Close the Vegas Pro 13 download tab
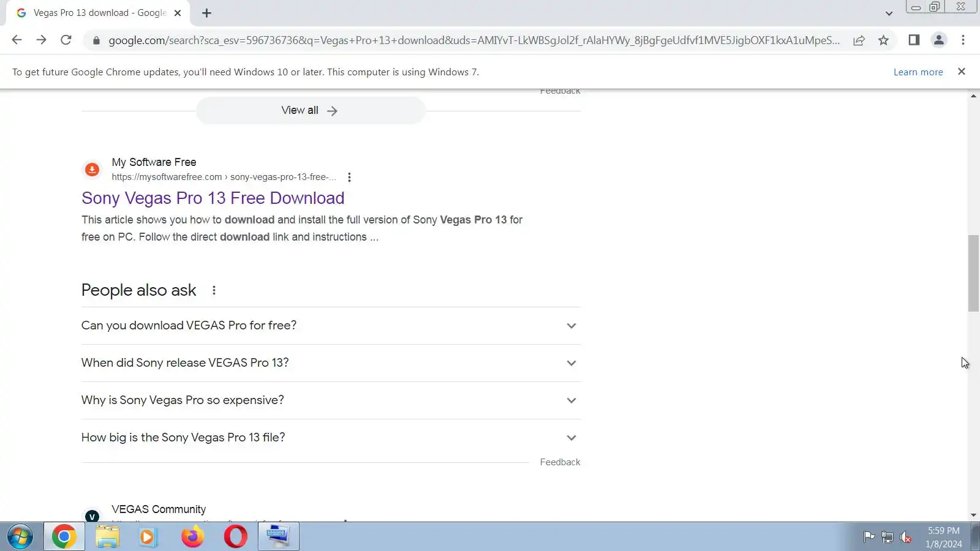Image resolution: width=980 pixels, height=551 pixels. point(178,13)
